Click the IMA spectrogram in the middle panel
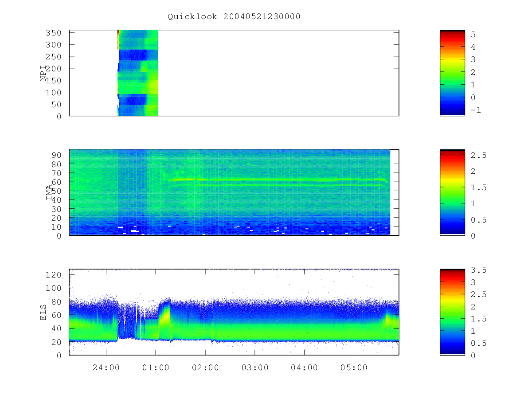532x399 pixels. coord(230,192)
